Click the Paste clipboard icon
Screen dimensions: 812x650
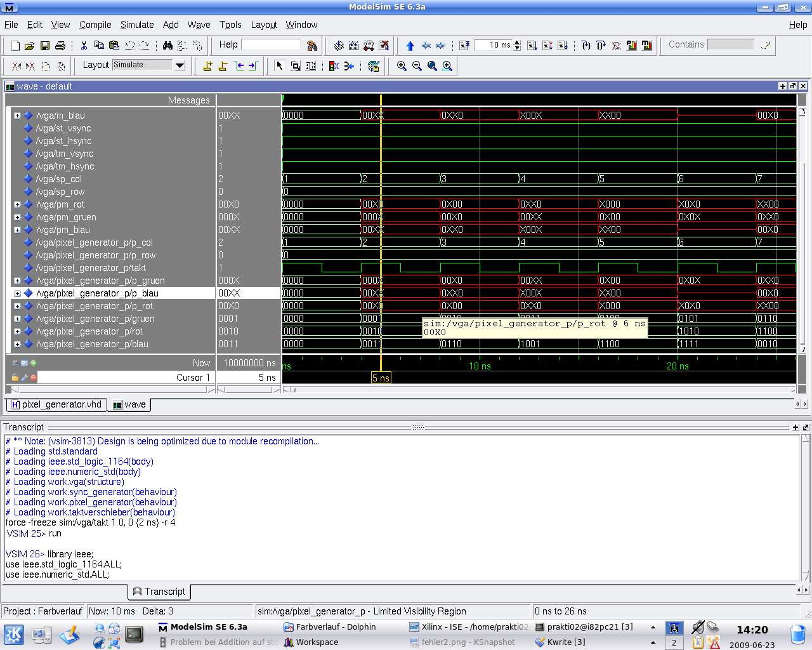[114, 46]
